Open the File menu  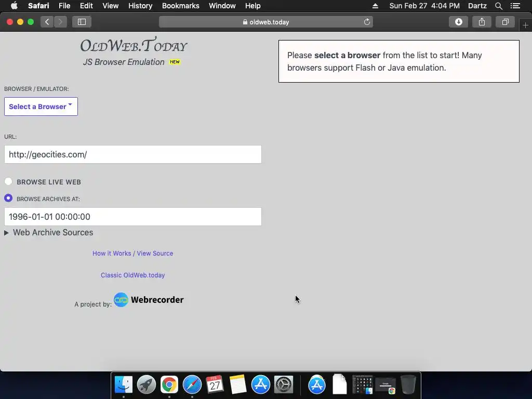point(64,6)
